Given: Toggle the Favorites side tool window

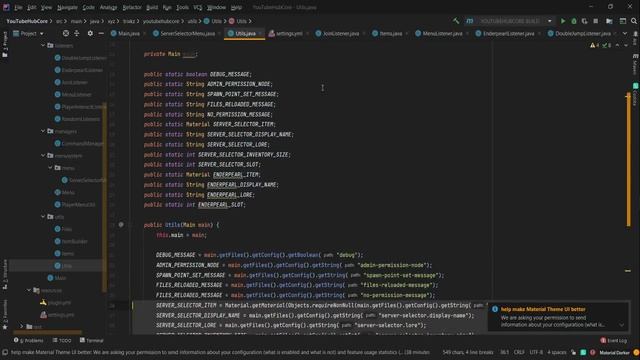Looking at the screenshot, I should click(5, 314).
